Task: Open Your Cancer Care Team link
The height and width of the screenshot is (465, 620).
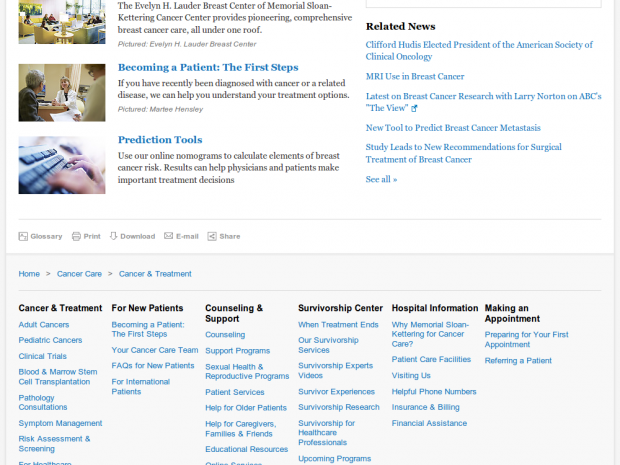Action: (155, 350)
